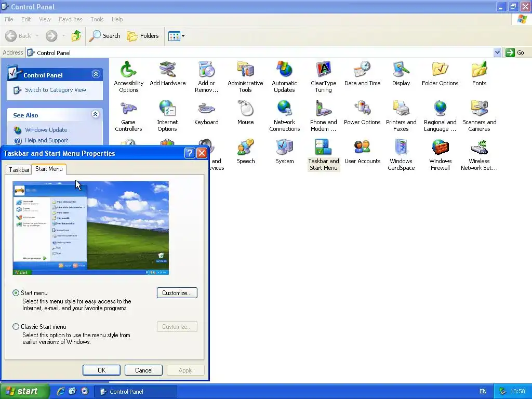Image resolution: width=532 pixels, height=399 pixels.
Task: Open the Help menu
Action: (x=117, y=19)
